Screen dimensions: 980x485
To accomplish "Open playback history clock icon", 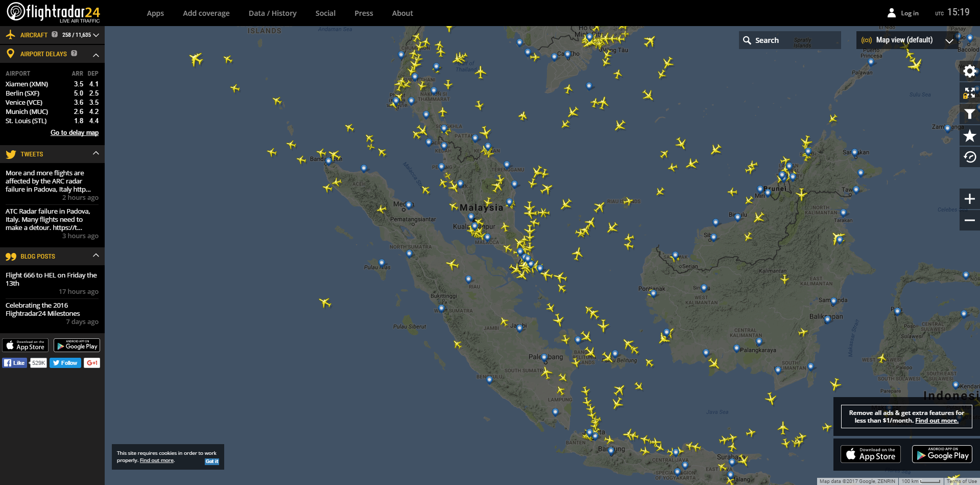I will [x=969, y=157].
